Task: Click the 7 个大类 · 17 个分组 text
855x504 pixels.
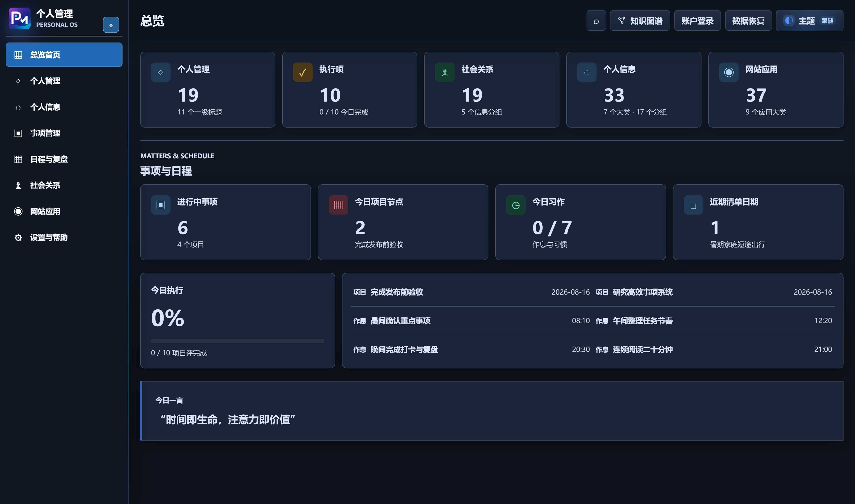Action: click(635, 112)
